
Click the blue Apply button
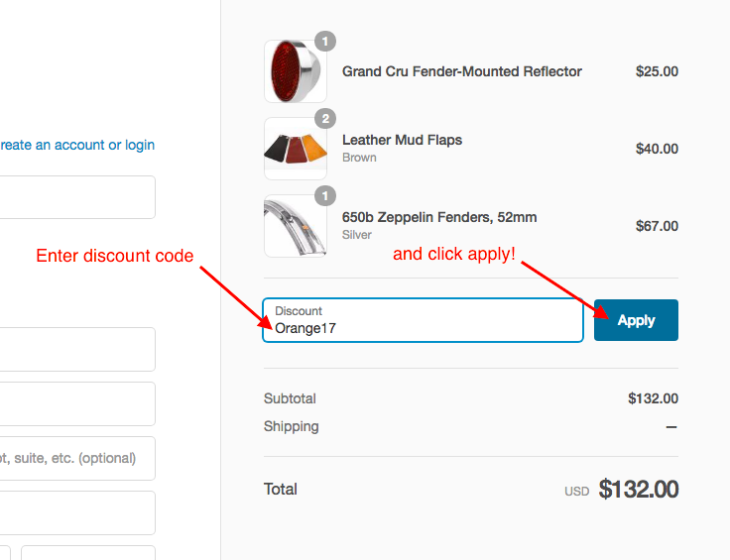pyautogui.click(x=636, y=320)
